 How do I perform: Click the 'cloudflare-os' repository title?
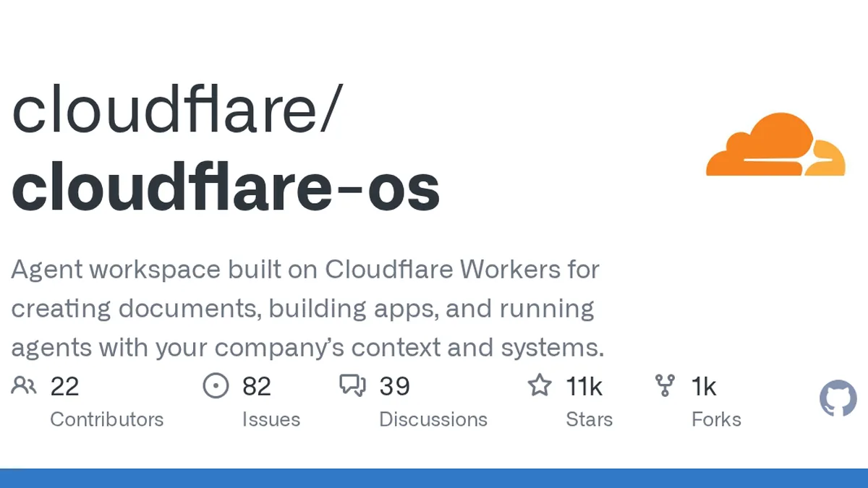(x=226, y=187)
